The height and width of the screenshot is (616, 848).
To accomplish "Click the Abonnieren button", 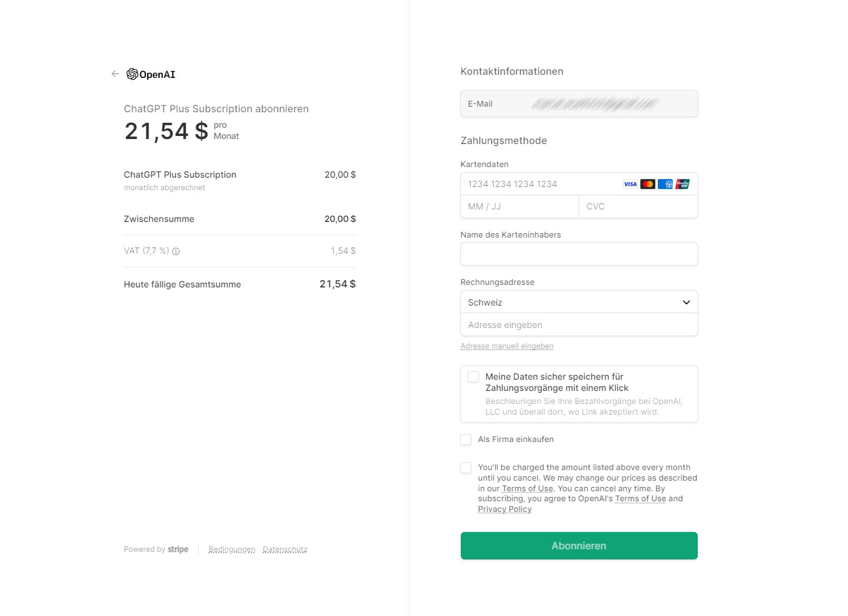I will (579, 546).
